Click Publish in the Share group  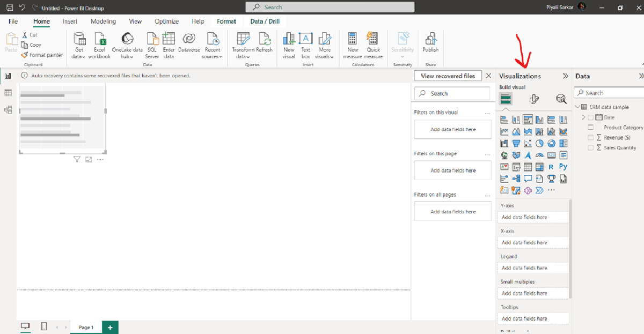[430, 43]
